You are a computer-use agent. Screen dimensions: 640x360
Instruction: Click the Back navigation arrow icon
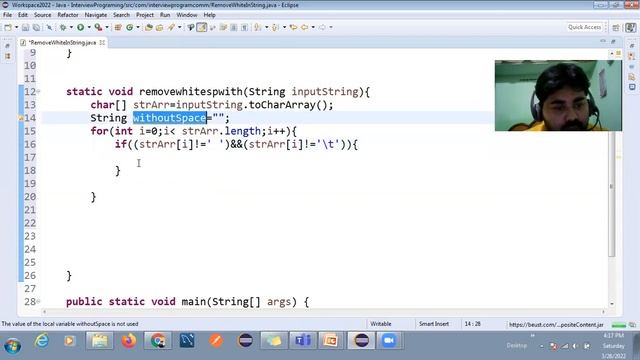tap(304, 27)
